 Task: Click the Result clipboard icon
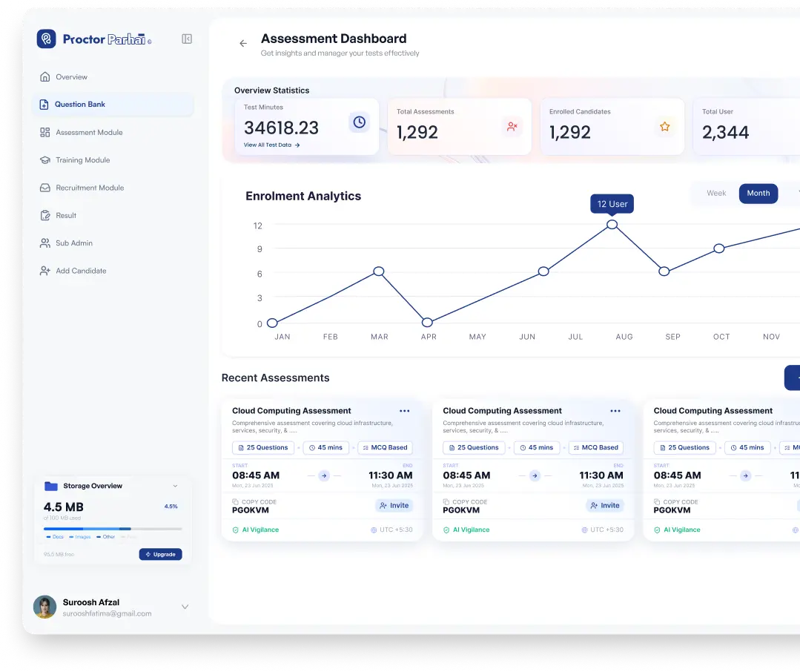(45, 215)
